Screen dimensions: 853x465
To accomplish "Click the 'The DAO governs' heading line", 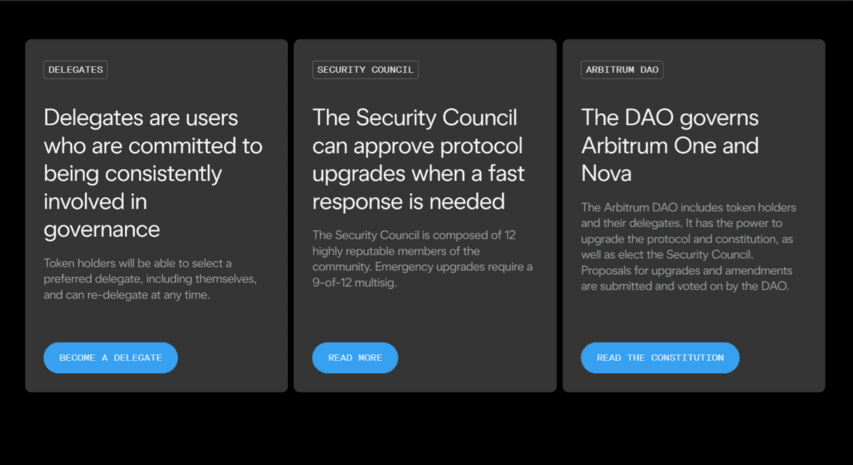I will click(x=670, y=118).
